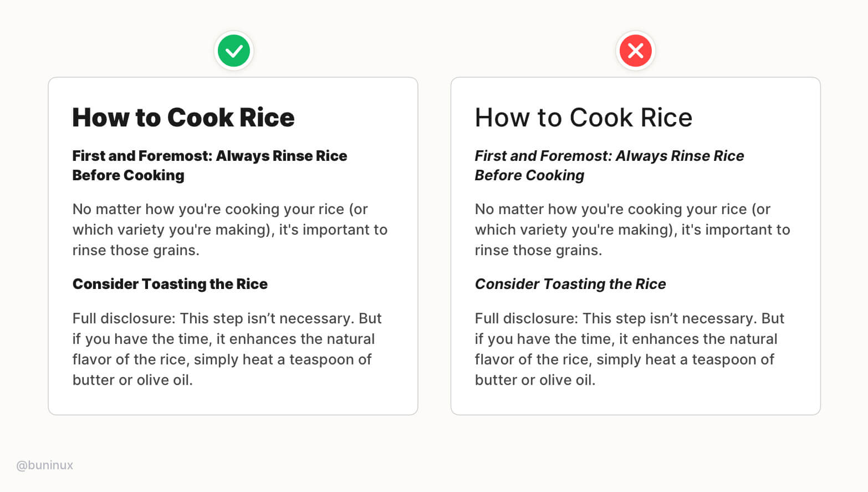Click "butter or olive oil." line in right card
Image resolution: width=868 pixels, height=492 pixels.
pyautogui.click(x=535, y=380)
